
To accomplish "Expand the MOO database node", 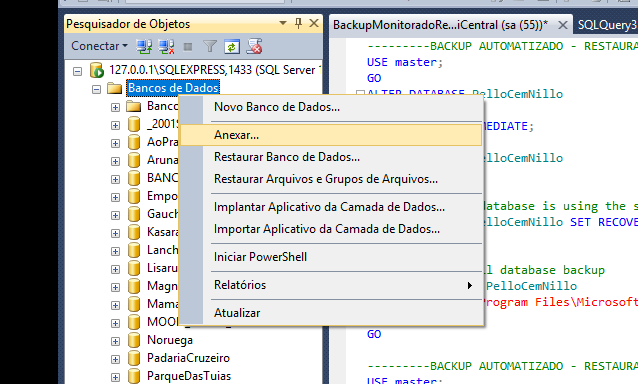I will pyautogui.click(x=116, y=323).
